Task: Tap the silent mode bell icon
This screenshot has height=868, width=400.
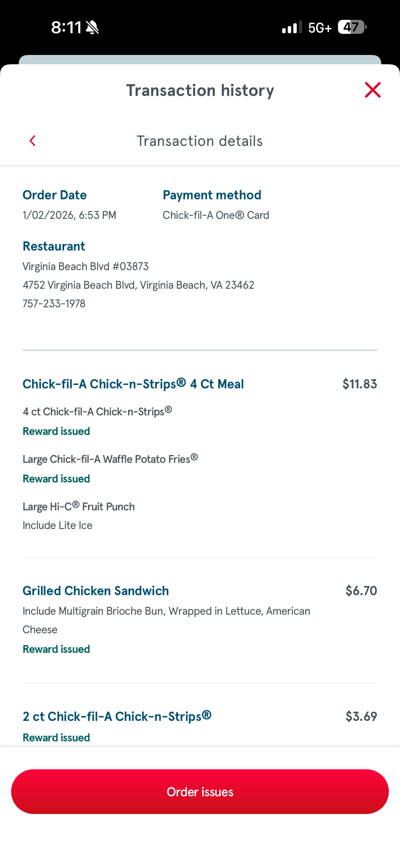Action: (92, 27)
